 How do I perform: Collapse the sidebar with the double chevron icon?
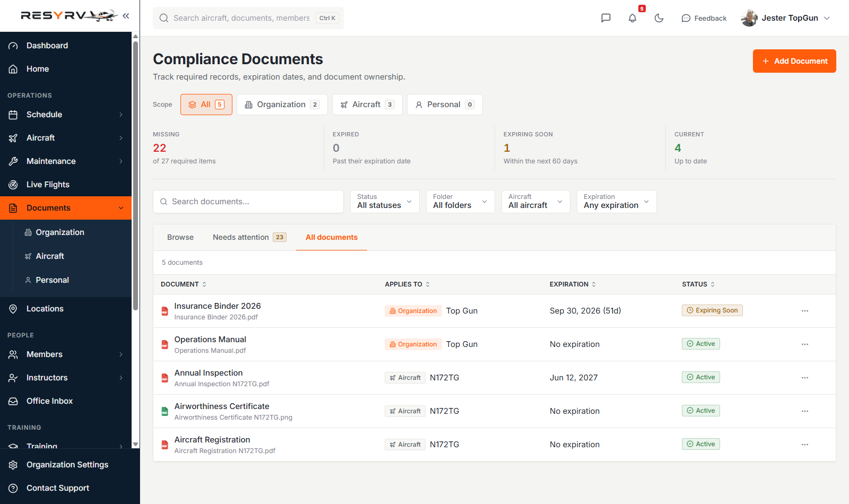[126, 16]
